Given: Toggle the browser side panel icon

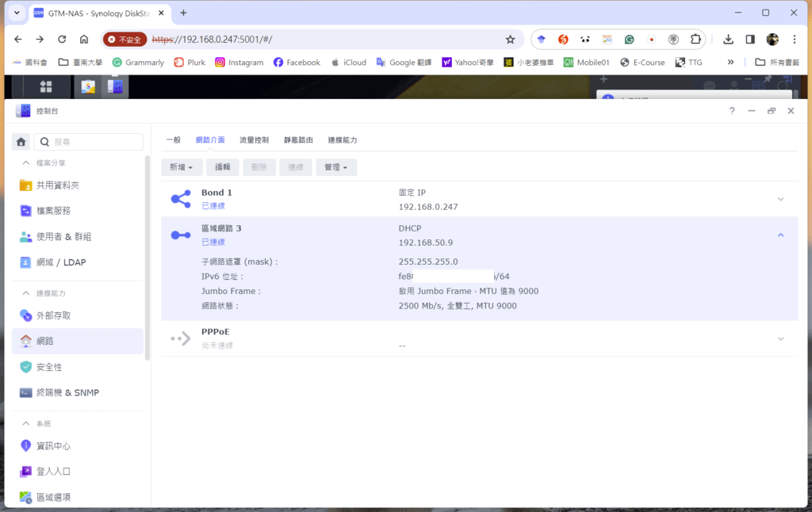Looking at the screenshot, I should tap(750, 40).
